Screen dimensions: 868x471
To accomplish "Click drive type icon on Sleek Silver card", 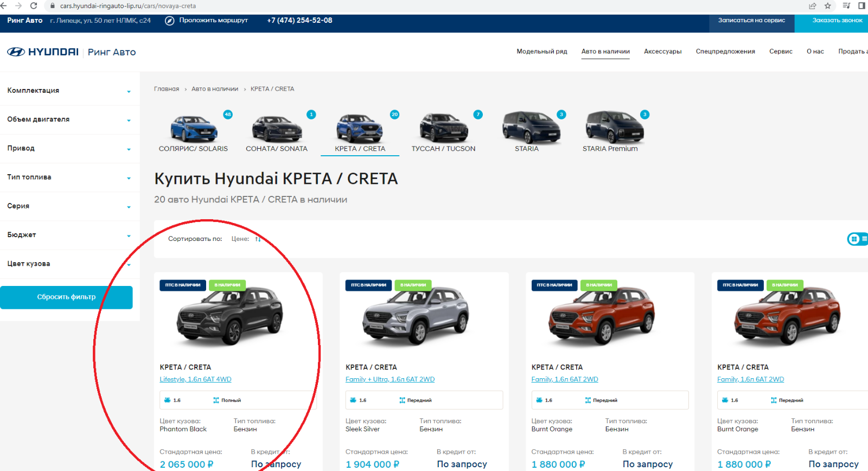I will click(402, 400).
